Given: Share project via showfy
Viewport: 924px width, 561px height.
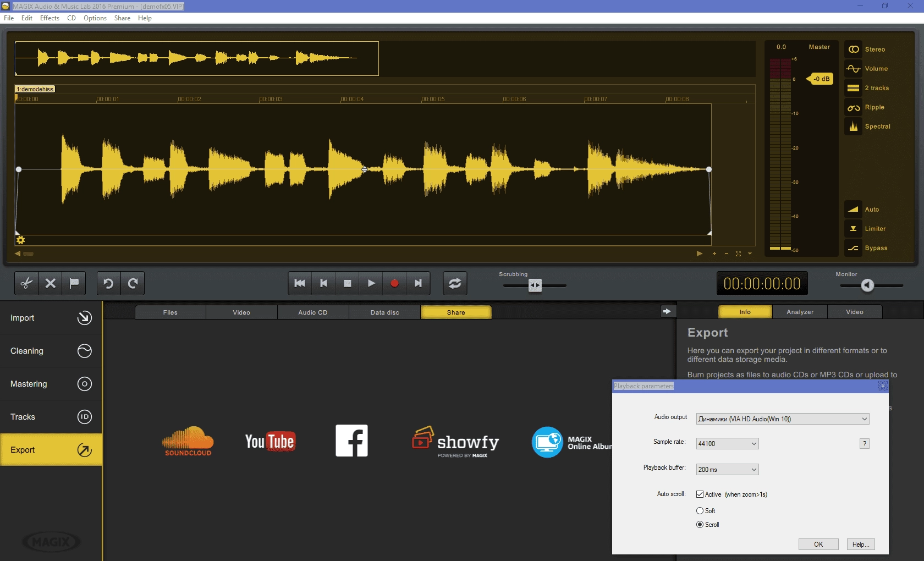Looking at the screenshot, I should coord(455,442).
